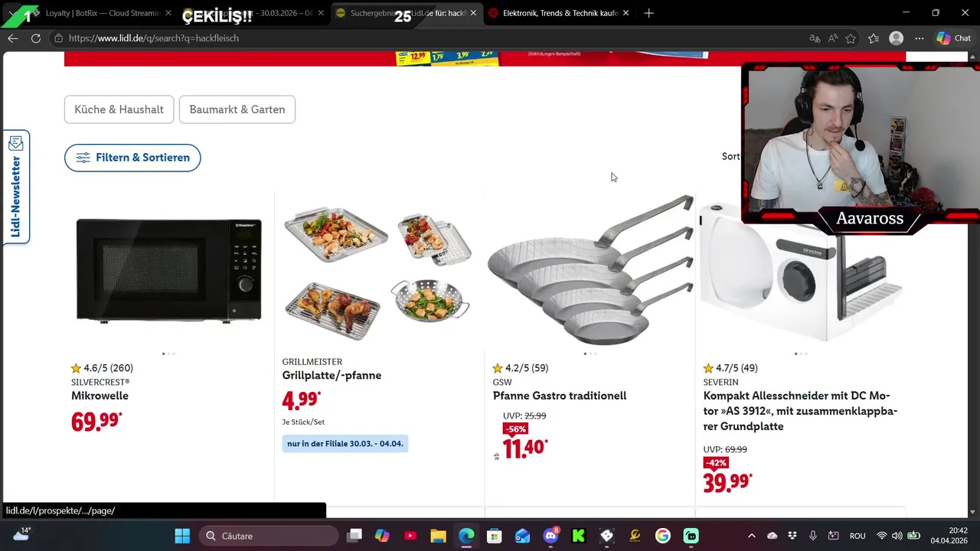The height and width of the screenshot is (551, 980).
Task: Click the address bar URL field
Action: (429, 38)
